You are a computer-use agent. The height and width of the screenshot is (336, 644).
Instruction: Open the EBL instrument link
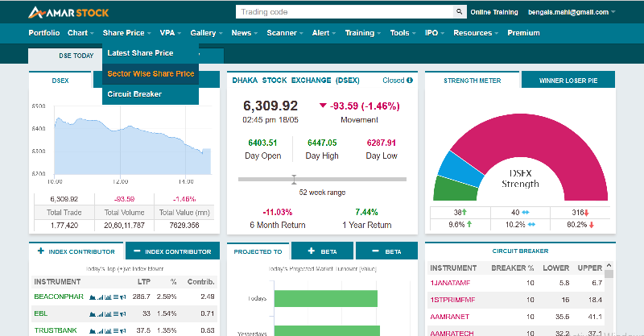41,313
